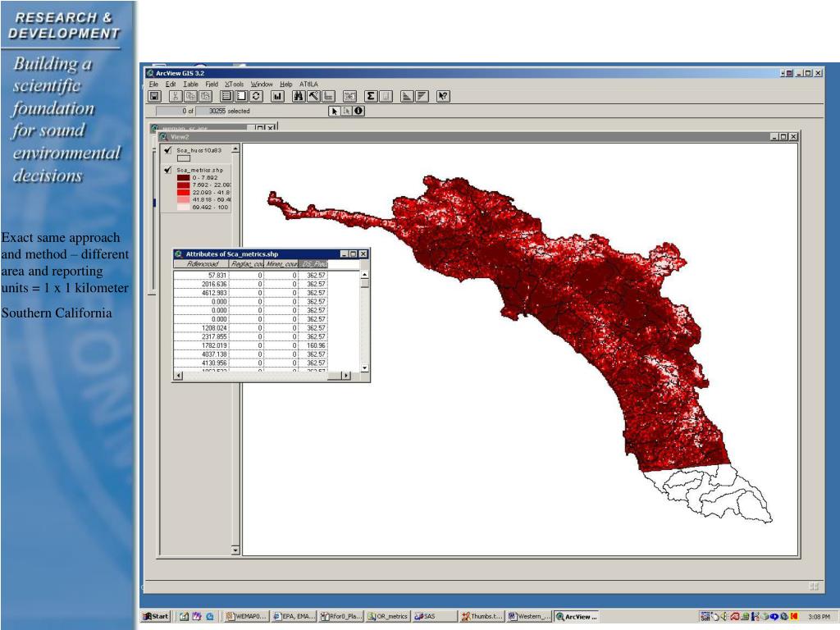840x630 pixels.
Task: Switch to the EPA, EMA taskbar window
Action: (x=294, y=617)
